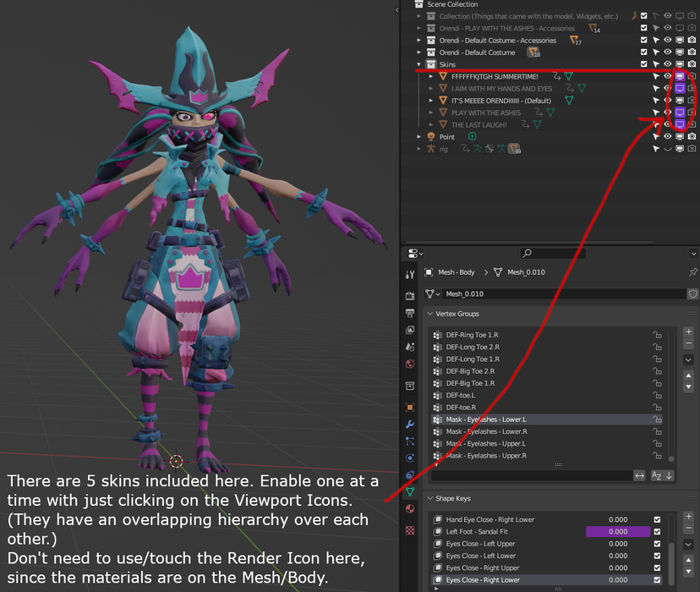Click the Eyes Close - Right Lower value slider
Image resolution: width=700 pixels, height=592 pixels.
click(618, 580)
